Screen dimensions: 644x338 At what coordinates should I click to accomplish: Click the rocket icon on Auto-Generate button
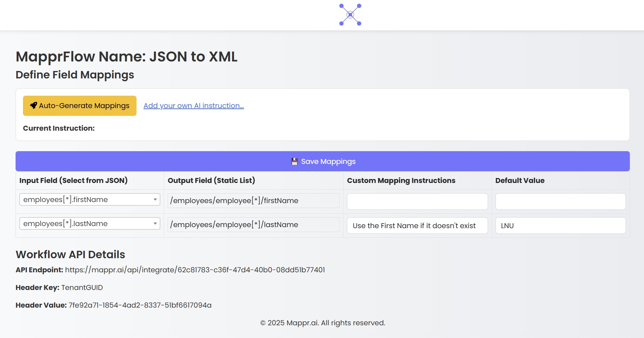coord(34,105)
